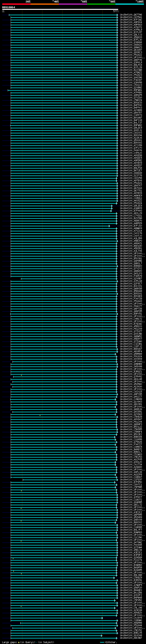Select hit label UniRef100_Q4PHM6

[x=131, y=261]
